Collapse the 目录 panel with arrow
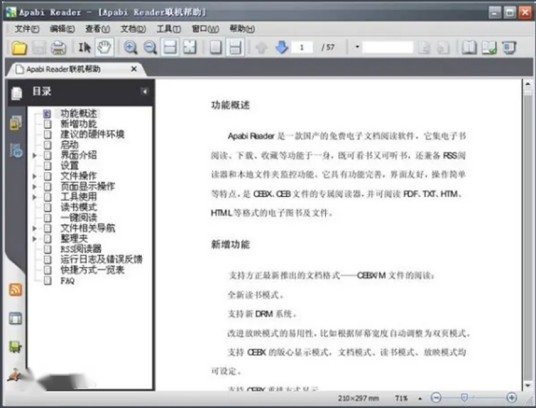The width and height of the screenshot is (536, 408). tap(145, 91)
